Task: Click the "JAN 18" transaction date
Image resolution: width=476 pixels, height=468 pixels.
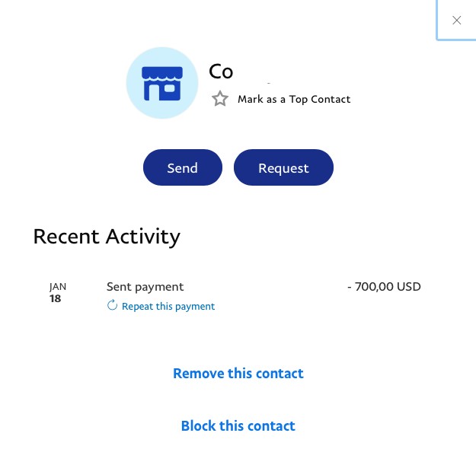Action: [58, 293]
